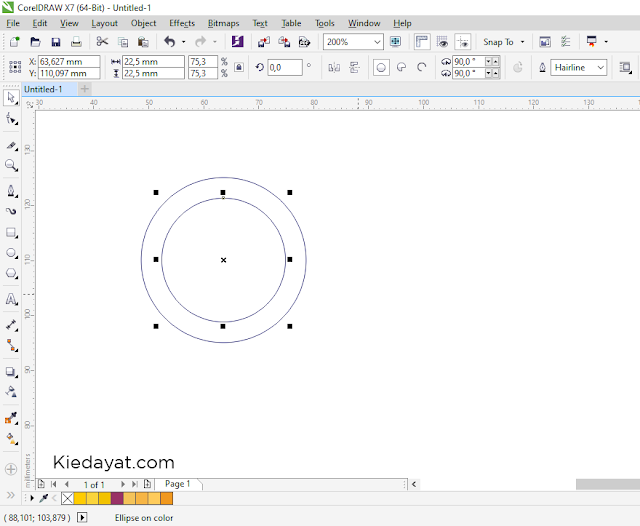The height and width of the screenshot is (526, 640).
Task: Go to the next page arrow
Action: (x=122, y=484)
